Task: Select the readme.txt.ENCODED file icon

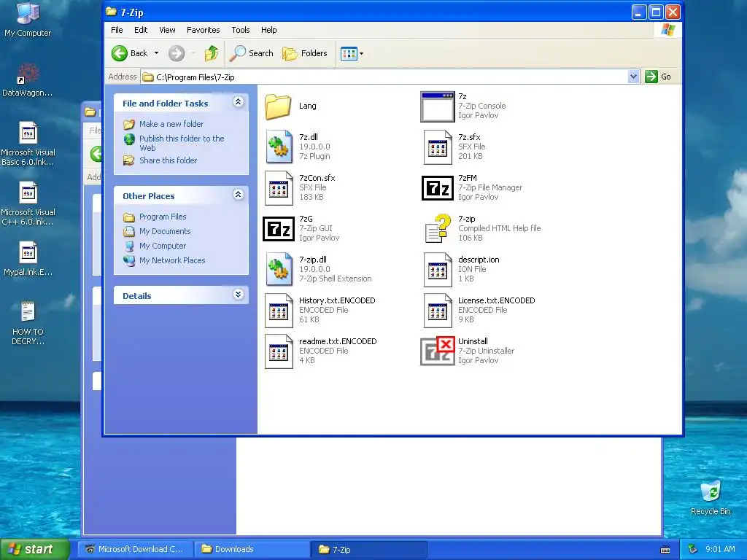Action: [x=279, y=351]
